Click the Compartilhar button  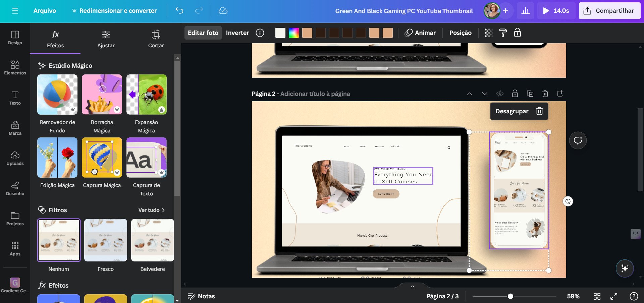(x=609, y=11)
